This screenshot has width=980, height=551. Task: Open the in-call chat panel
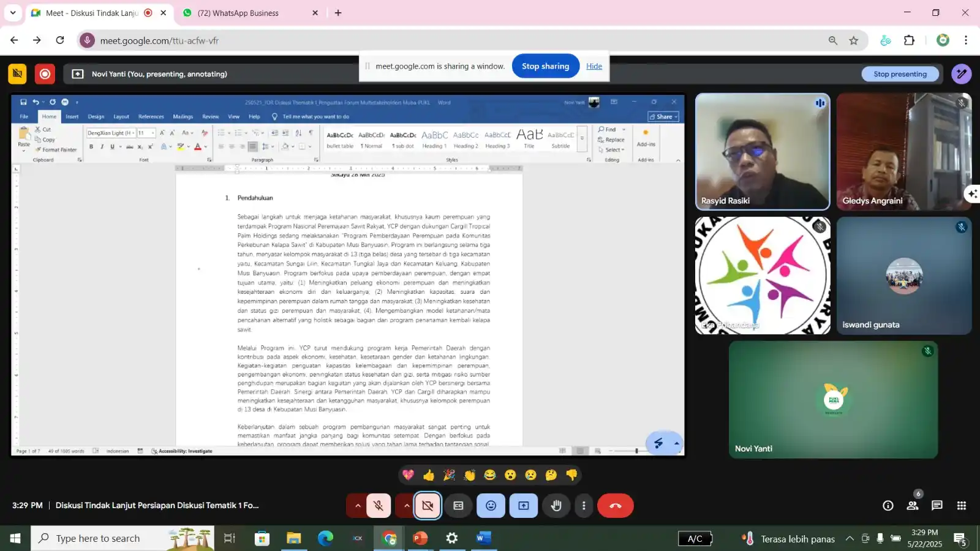tap(937, 506)
